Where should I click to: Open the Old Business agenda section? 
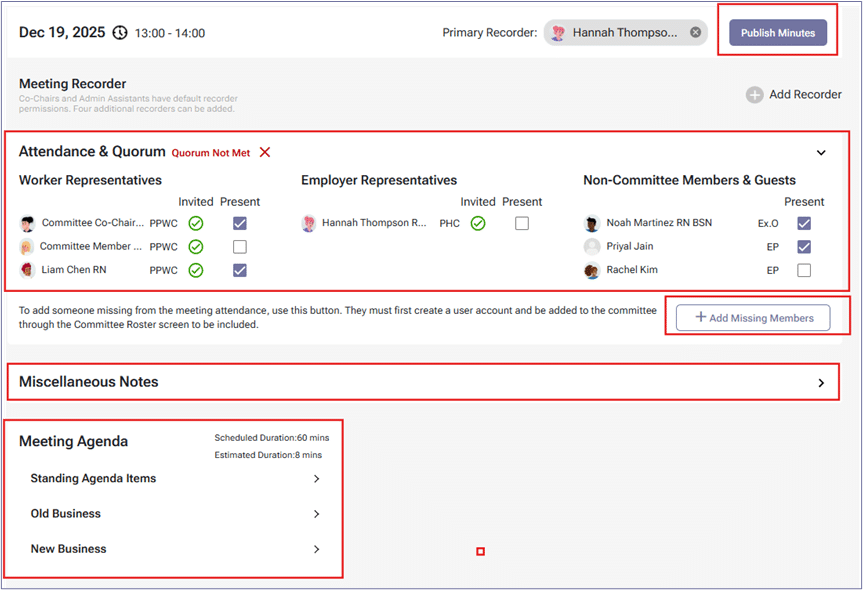pos(316,514)
